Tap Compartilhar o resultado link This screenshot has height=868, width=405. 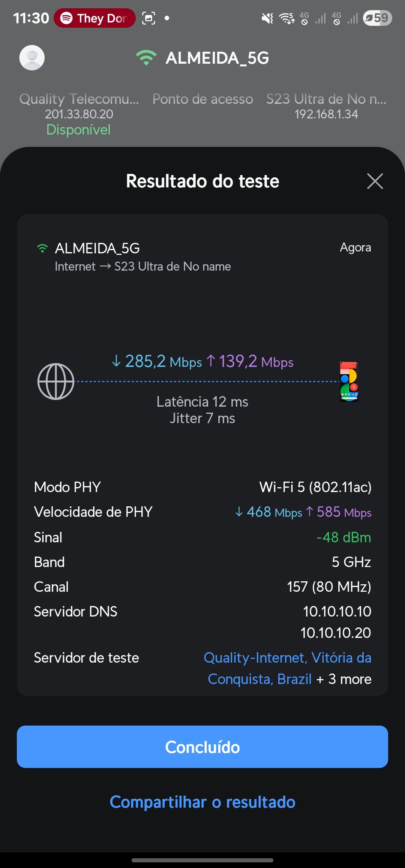(202, 802)
